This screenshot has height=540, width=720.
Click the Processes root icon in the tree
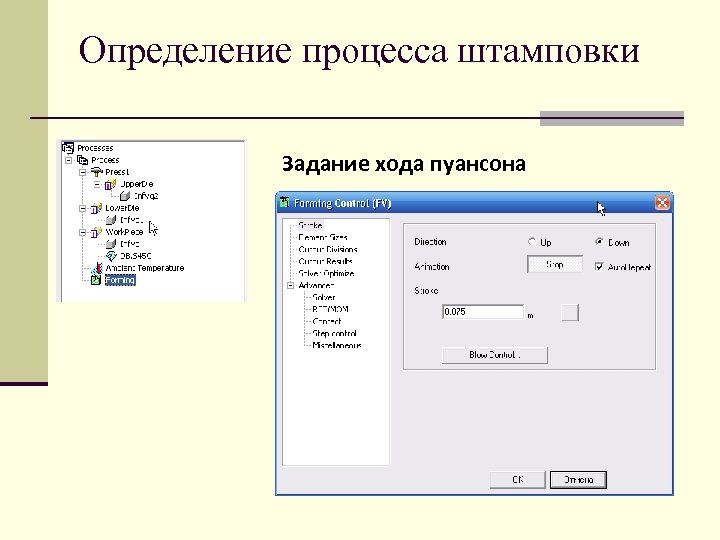(x=68, y=147)
